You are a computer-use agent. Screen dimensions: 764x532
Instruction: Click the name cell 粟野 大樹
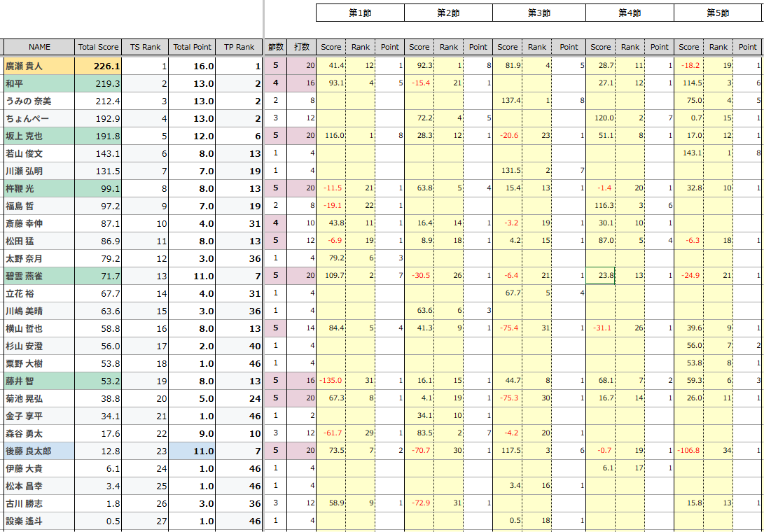click(39, 364)
